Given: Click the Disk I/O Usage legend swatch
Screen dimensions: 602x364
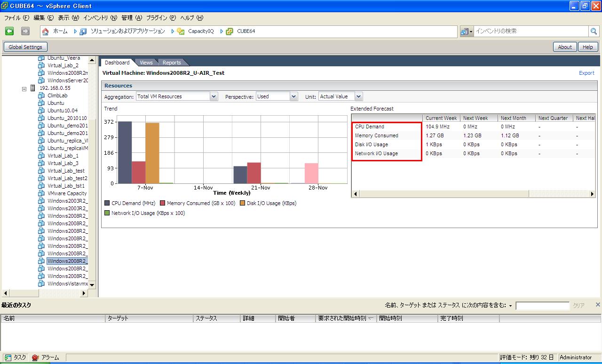Looking at the screenshot, I should click(242, 203).
